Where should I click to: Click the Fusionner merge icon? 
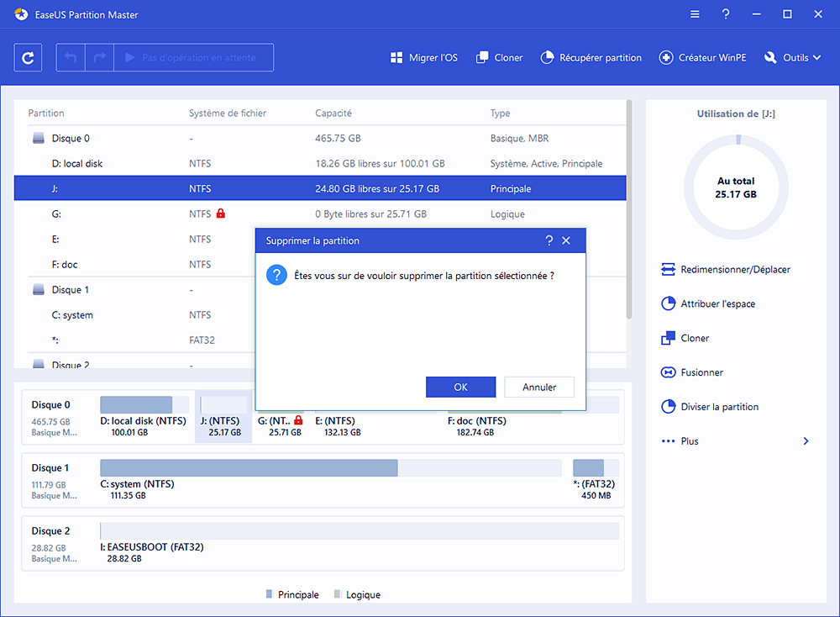668,372
